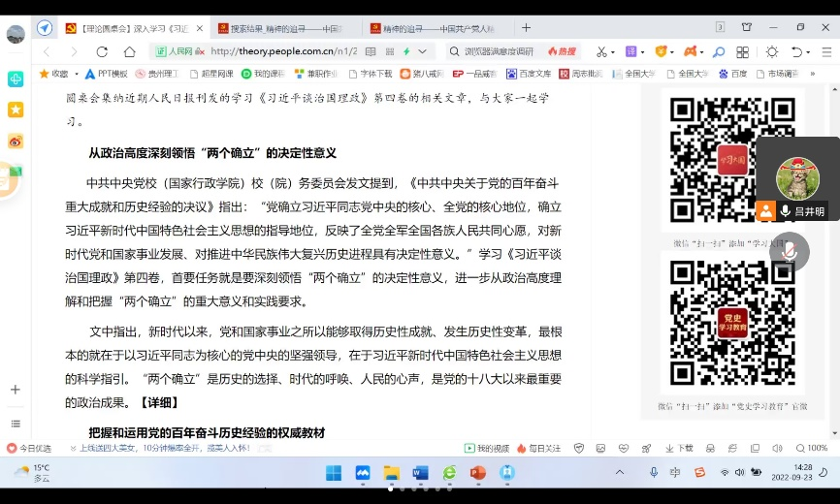Open the Weibo sidebar icon
Screen dimensions: 840x504
click(x=16, y=141)
